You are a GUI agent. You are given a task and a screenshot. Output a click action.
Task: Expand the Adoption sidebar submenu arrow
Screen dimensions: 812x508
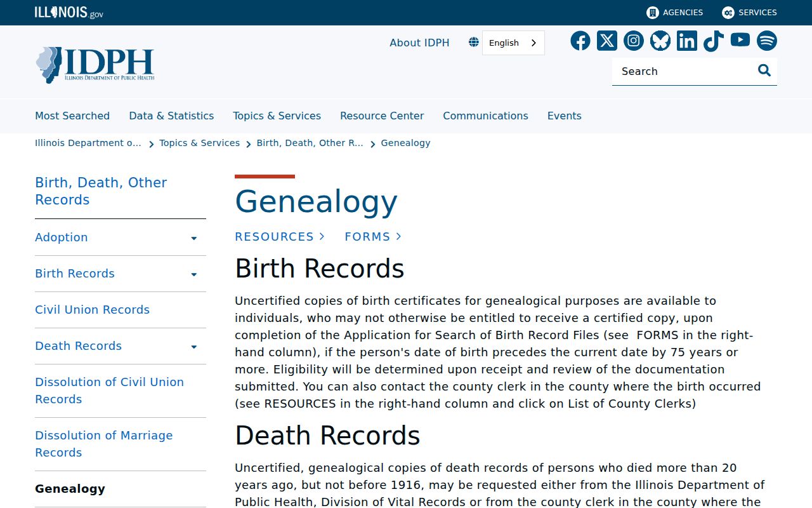click(x=194, y=238)
